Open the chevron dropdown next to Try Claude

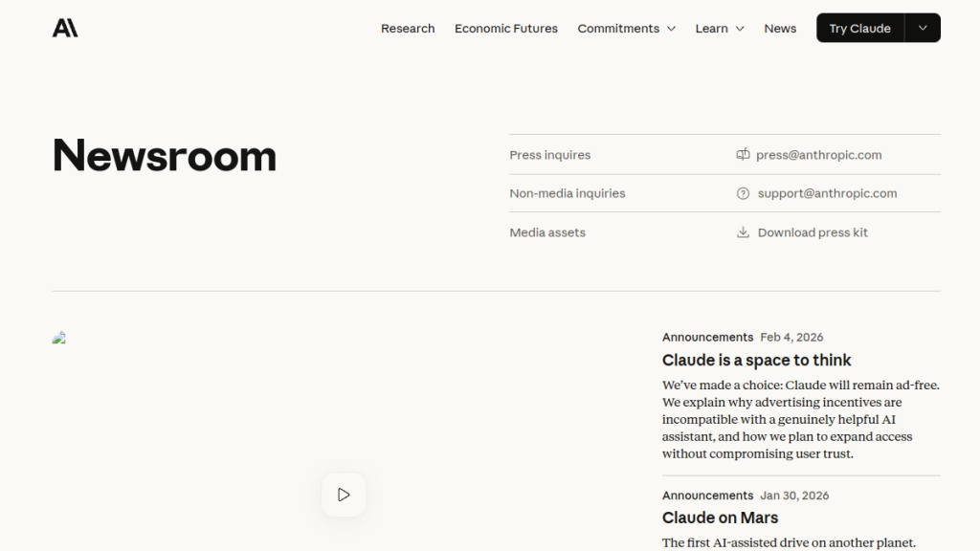click(923, 28)
